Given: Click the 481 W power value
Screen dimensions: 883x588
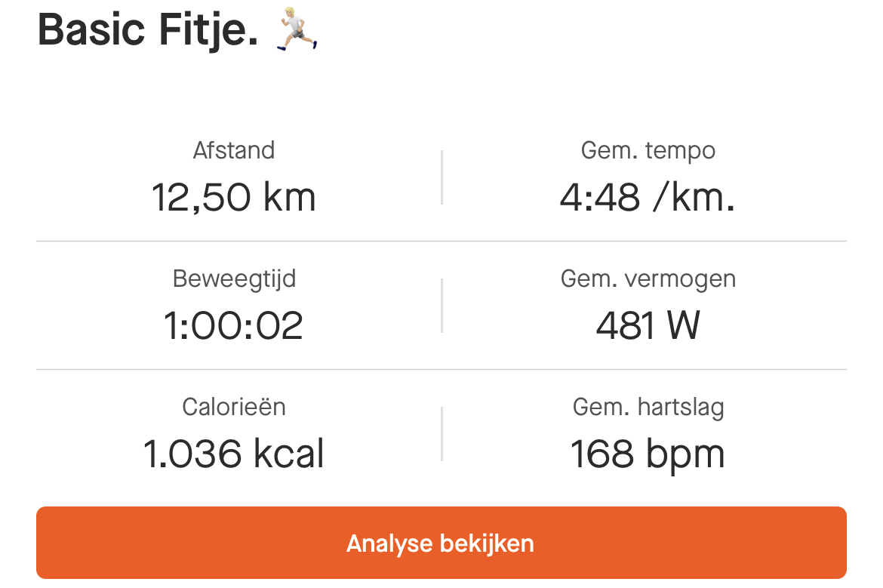Looking at the screenshot, I should [648, 326].
